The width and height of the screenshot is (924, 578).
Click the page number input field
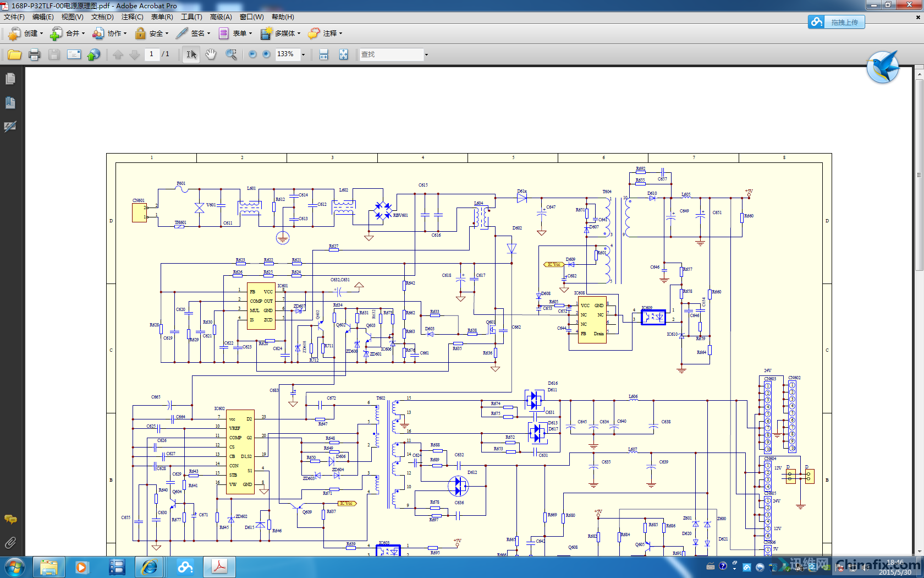point(151,54)
